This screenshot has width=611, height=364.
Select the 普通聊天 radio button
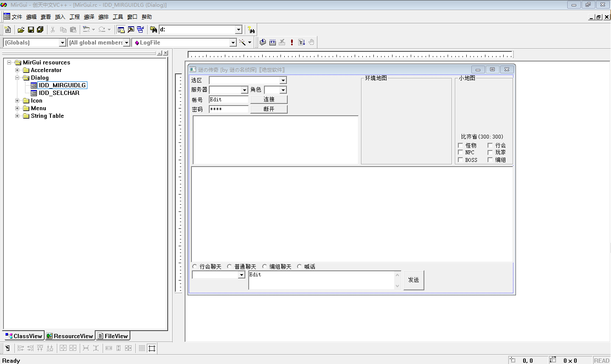pyautogui.click(x=230, y=267)
